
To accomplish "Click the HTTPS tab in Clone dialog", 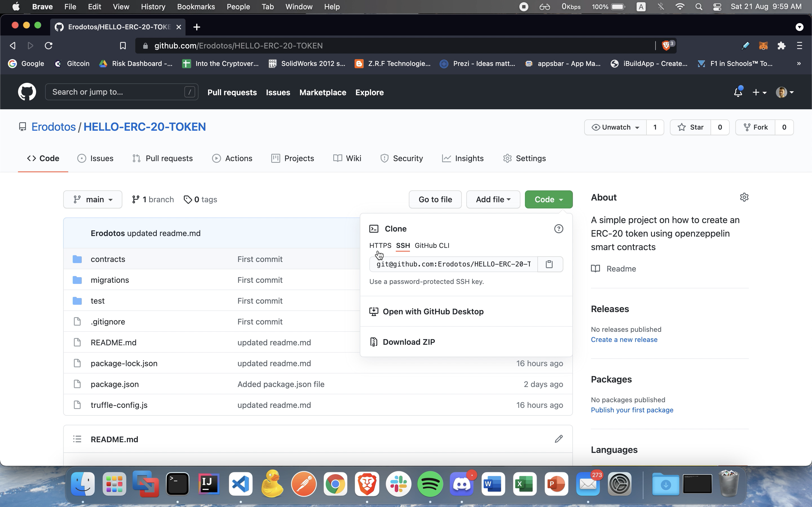I will pos(380,245).
